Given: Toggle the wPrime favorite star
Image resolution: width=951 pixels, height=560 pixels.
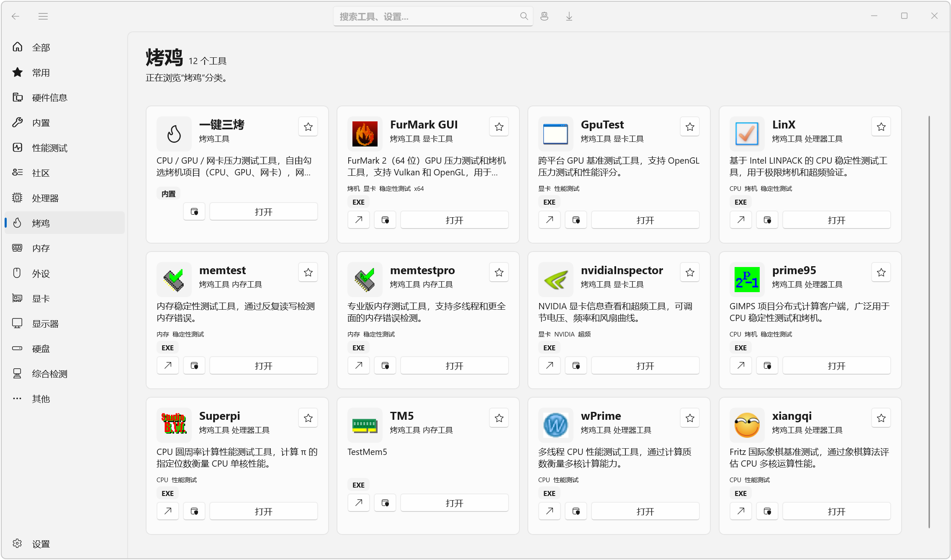Looking at the screenshot, I should point(690,418).
